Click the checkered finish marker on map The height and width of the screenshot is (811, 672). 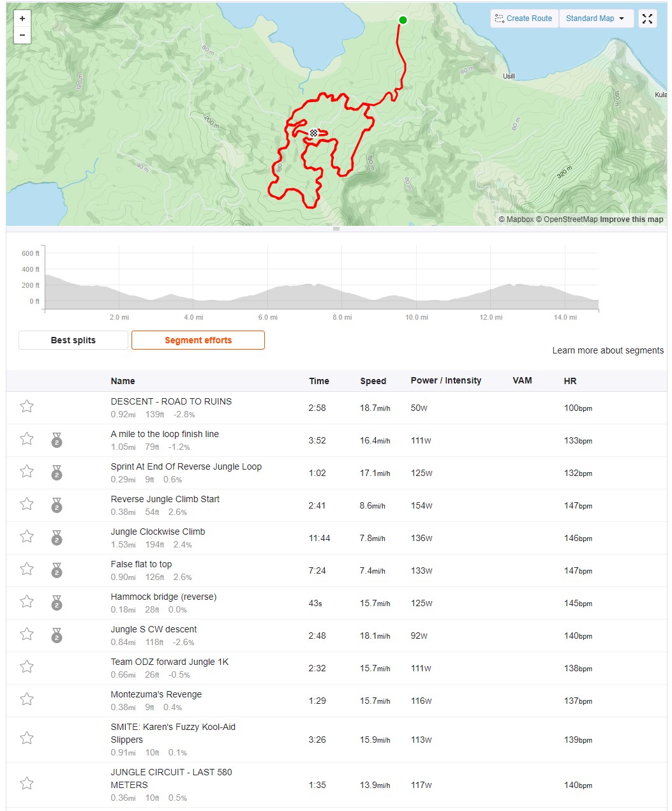coord(313,133)
